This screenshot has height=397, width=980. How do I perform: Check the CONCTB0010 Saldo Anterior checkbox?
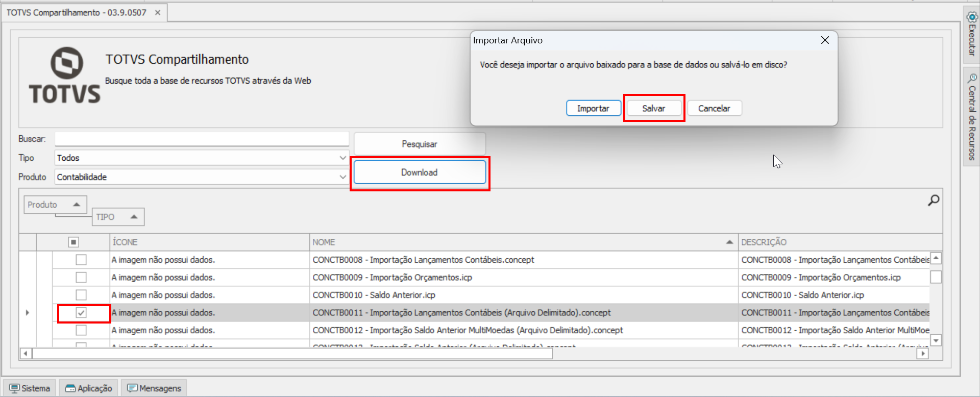[81, 295]
